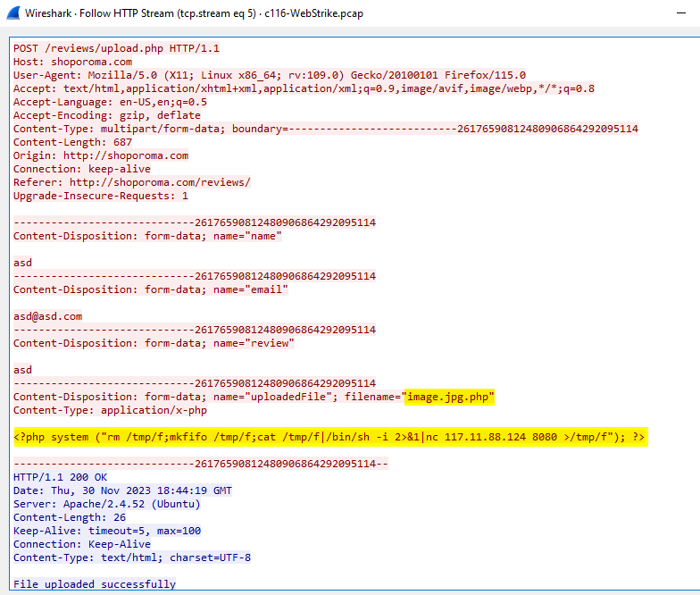
Task: Click the highlighted image.jpg.php filename
Action: click(449, 397)
